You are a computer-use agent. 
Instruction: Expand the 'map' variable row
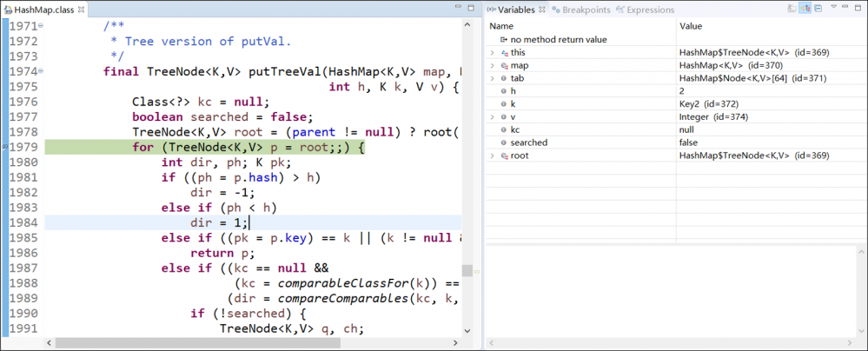[x=492, y=65]
